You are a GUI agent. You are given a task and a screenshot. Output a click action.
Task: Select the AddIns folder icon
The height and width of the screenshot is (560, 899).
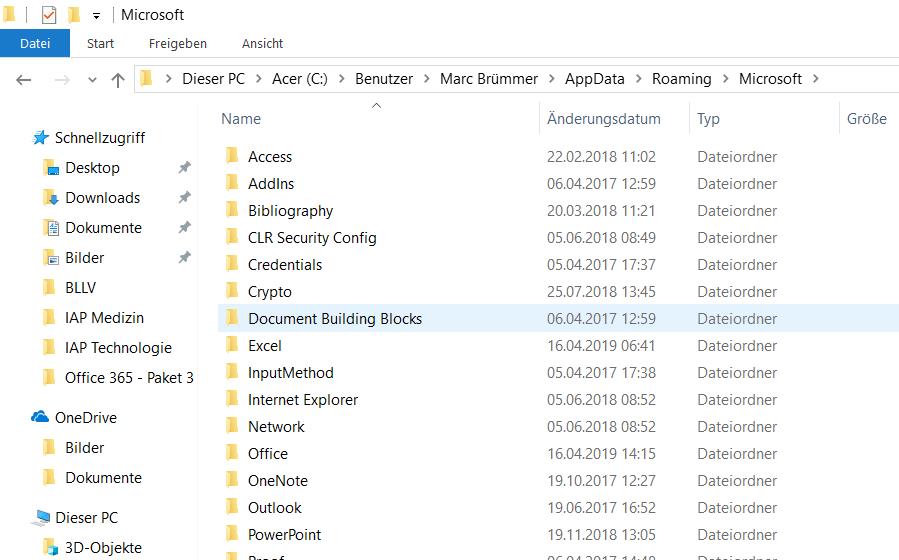coord(232,183)
